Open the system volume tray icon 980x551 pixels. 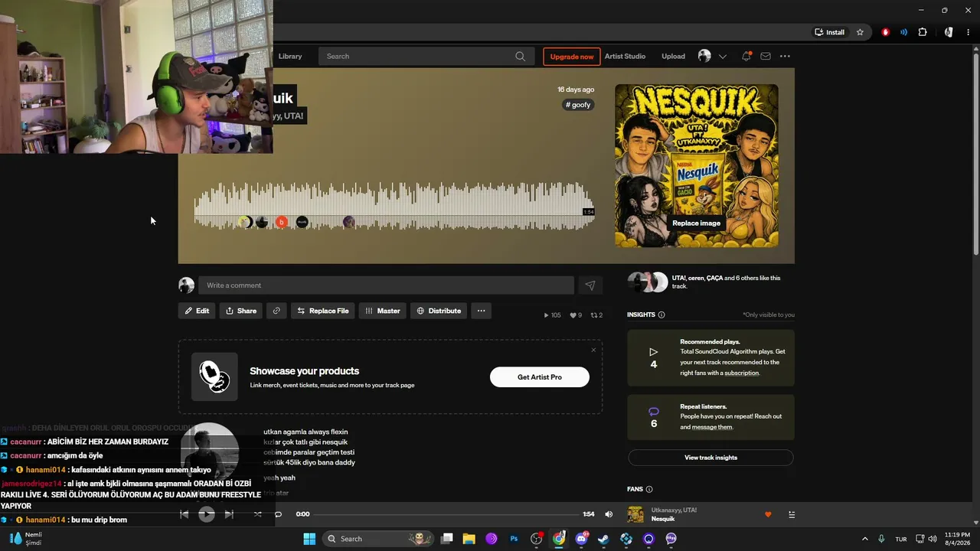coord(932,539)
